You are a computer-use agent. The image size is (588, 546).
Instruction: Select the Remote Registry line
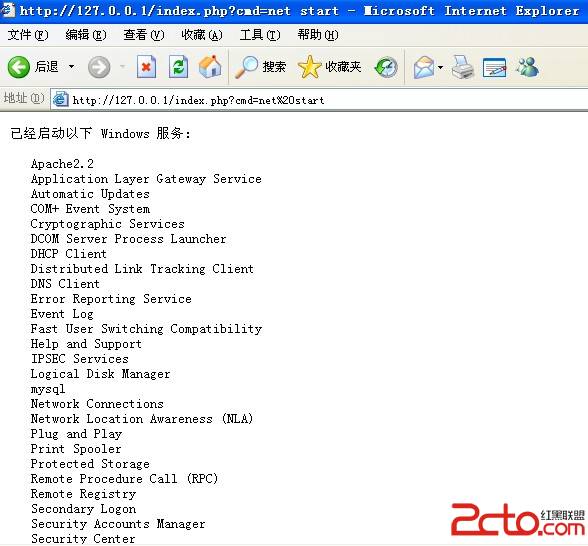tap(83, 494)
